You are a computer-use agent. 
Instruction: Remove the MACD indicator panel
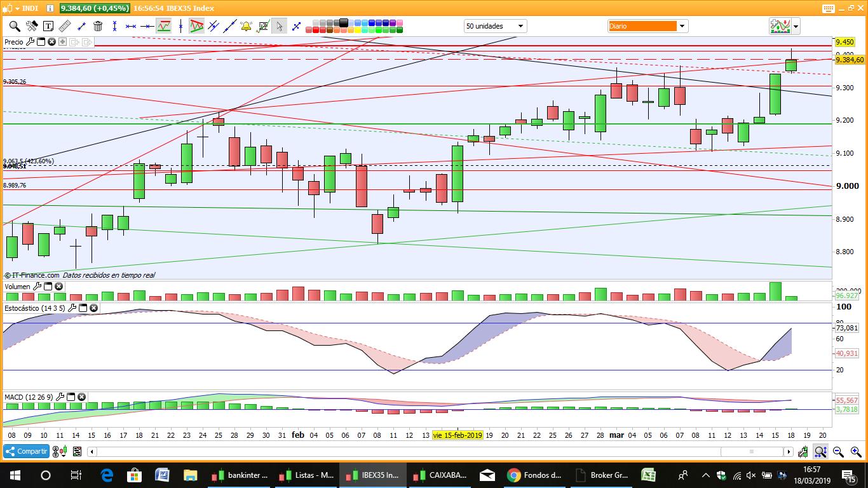click(82, 397)
